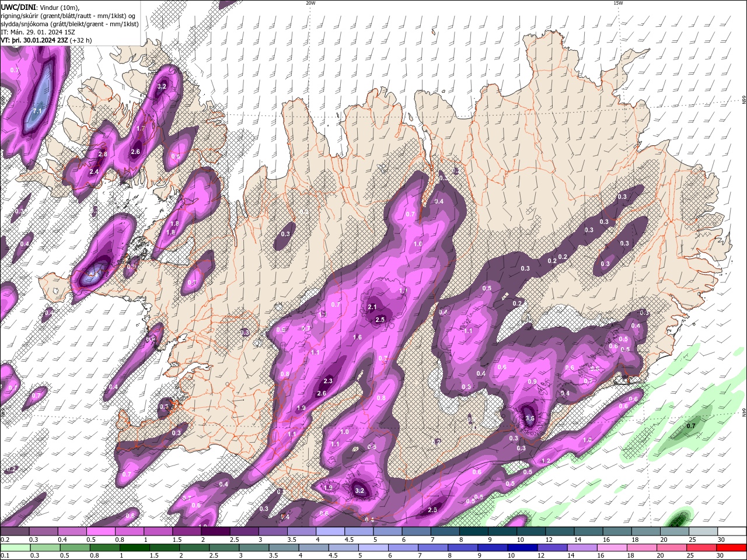Image resolution: width=747 pixels, height=560 pixels.
Task: Select the red swatch ending the rain scale
Action: [732, 547]
